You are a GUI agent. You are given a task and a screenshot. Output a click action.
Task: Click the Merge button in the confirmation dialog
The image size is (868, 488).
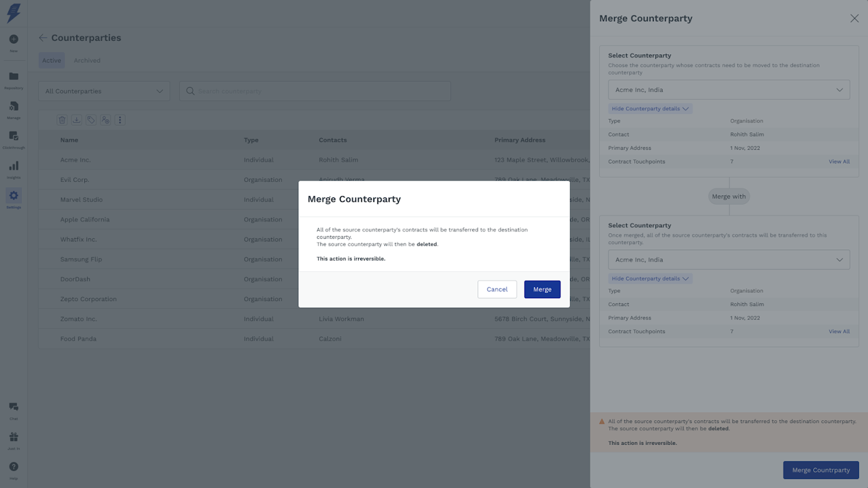pos(542,290)
